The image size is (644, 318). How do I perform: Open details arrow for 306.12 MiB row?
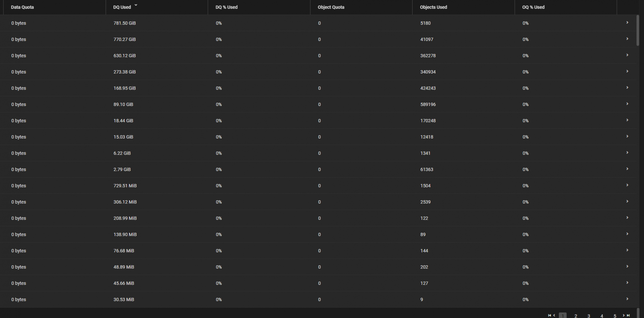627,202
